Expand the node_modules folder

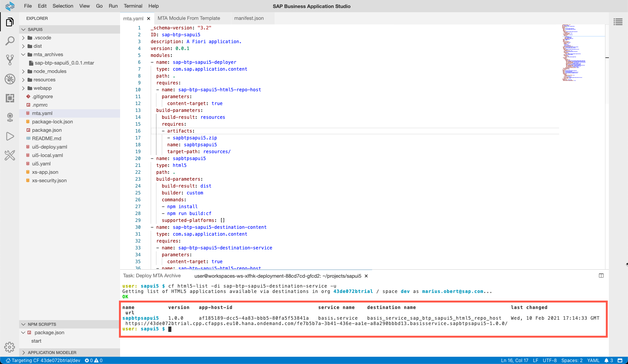pos(24,71)
